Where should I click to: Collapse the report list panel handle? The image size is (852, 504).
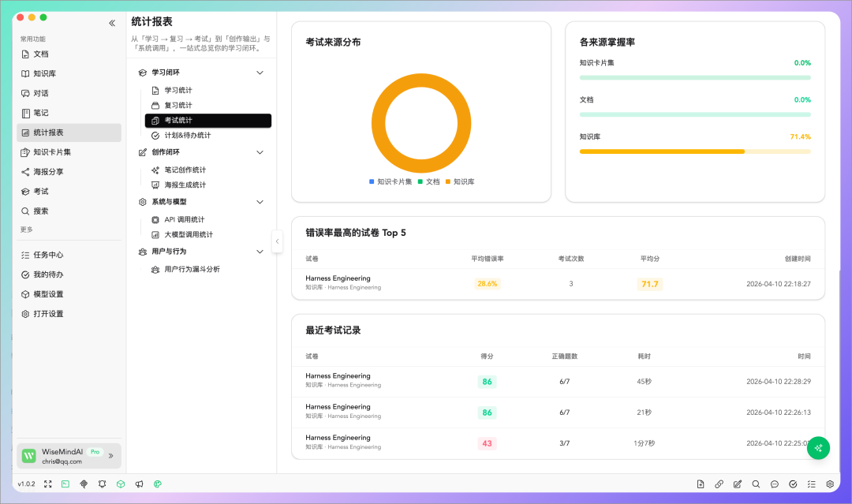click(277, 241)
